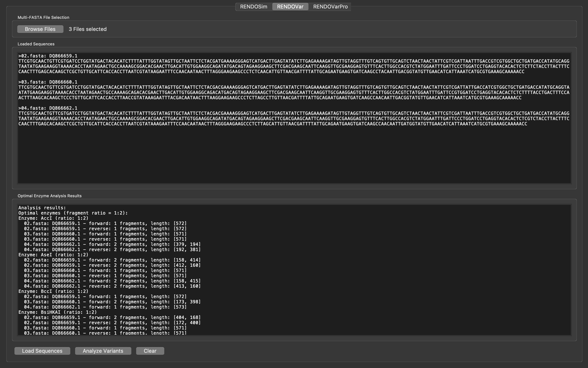Click the 'Enzyme: BccI (ratio: 1:2)' line
Screen dimensions: 588x368
(53, 291)
